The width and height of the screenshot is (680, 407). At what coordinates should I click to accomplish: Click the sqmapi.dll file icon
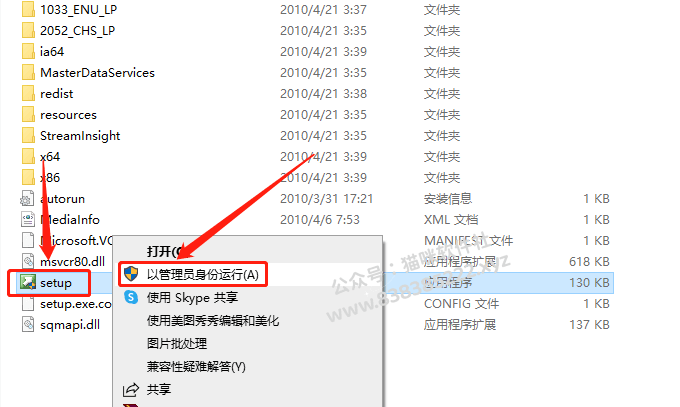click(28, 325)
